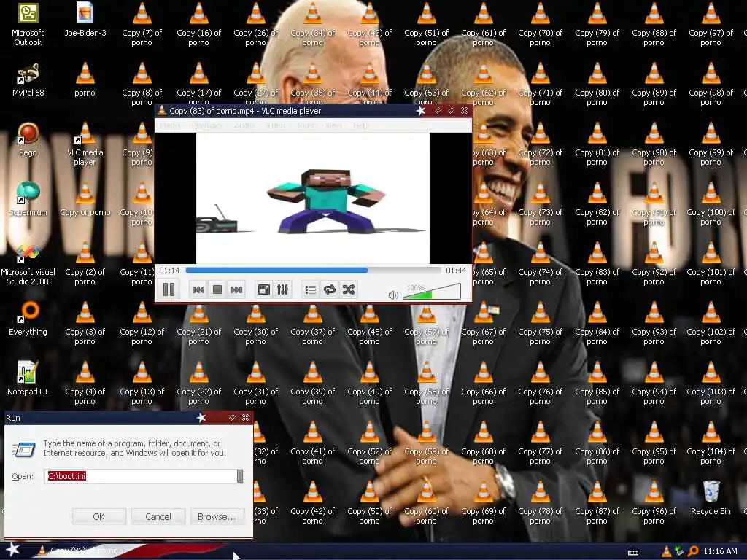This screenshot has width=747, height=560.
Task: Select the Copy (100) of porno file
Action: pos(711,204)
